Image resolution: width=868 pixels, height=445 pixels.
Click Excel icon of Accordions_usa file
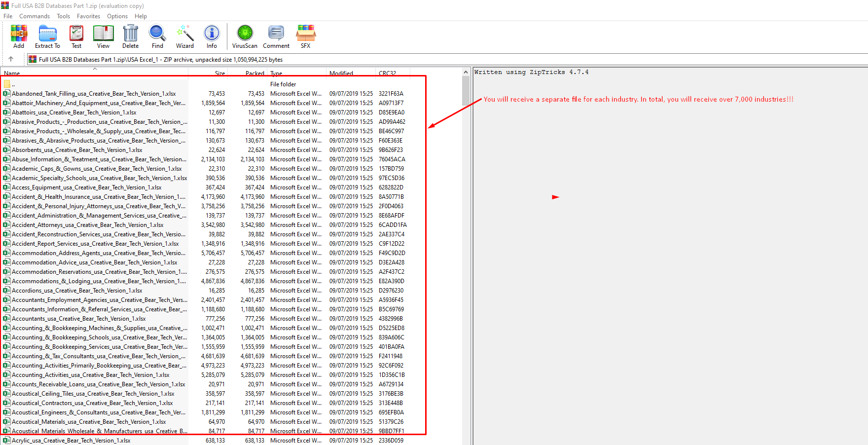pyautogui.click(x=7, y=290)
